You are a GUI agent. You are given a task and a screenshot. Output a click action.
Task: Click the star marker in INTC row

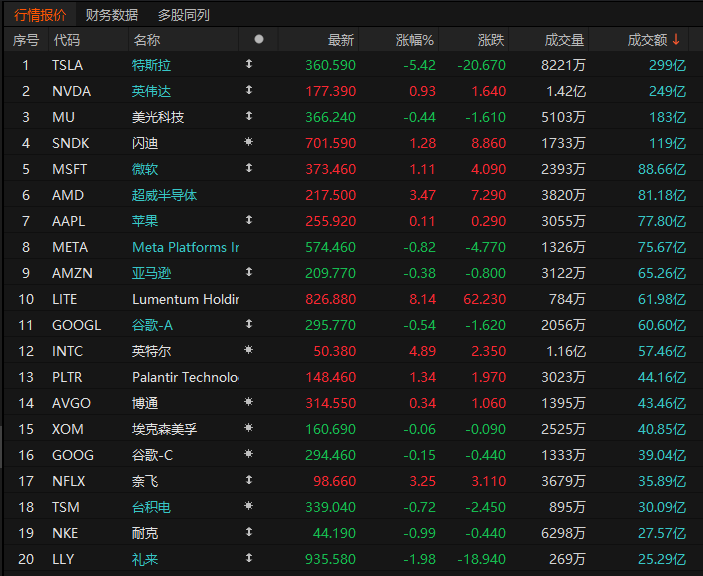pyautogui.click(x=248, y=350)
